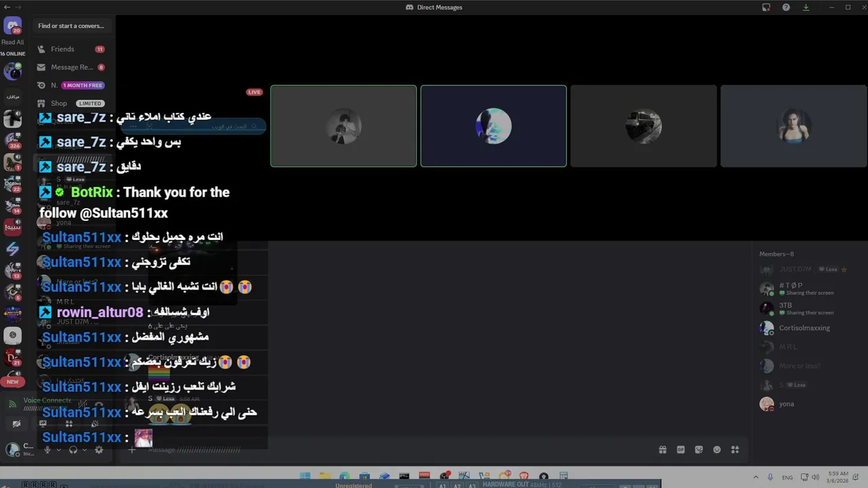This screenshot has height=488, width=868.
Task: Expand the microphone input options arrow
Action: click(x=59, y=450)
